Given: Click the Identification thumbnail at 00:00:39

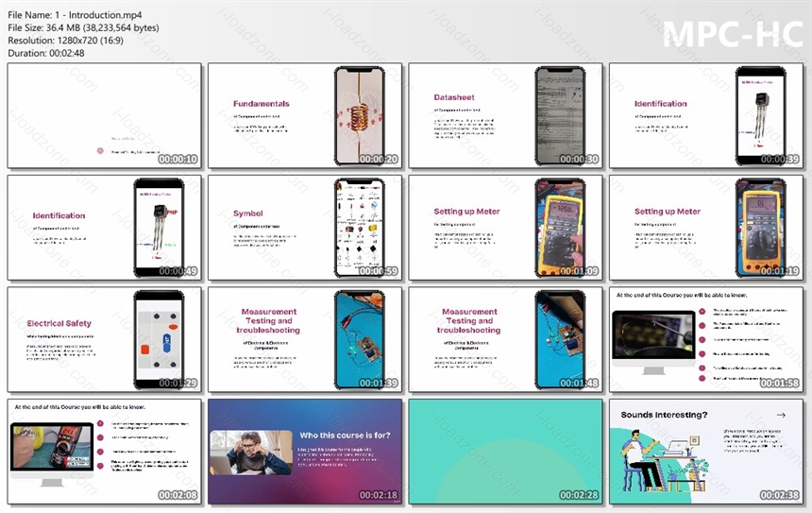Looking at the screenshot, I should (706, 115).
